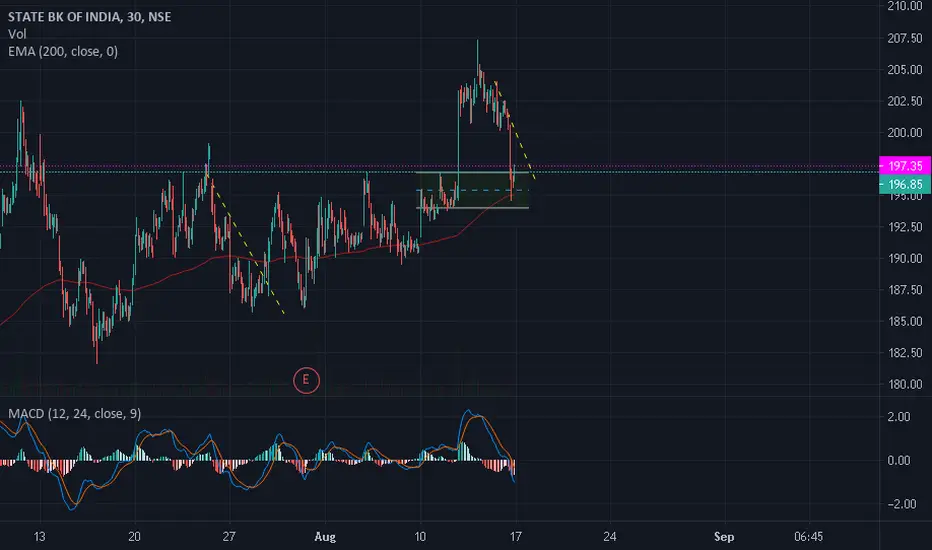Click the magenta 197.35 price label

(x=905, y=166)
